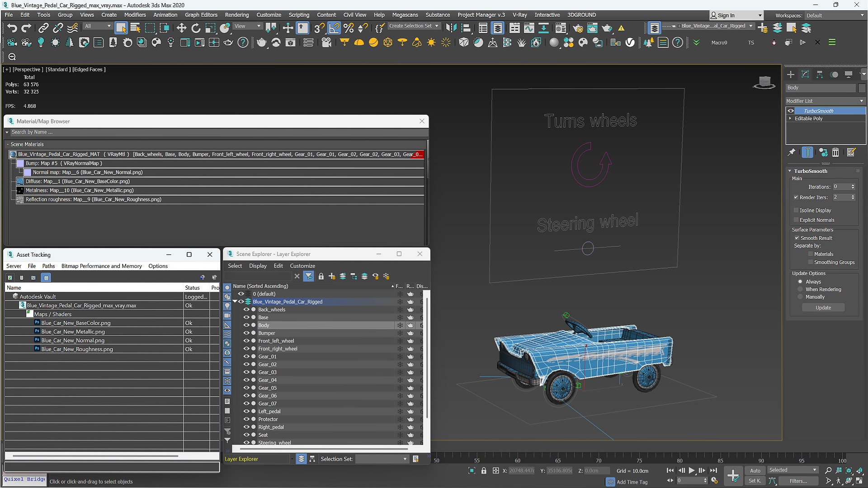The image size is (868, 488).
Task: Open the View reference coordinate dropdown
Action: point(248,26)
